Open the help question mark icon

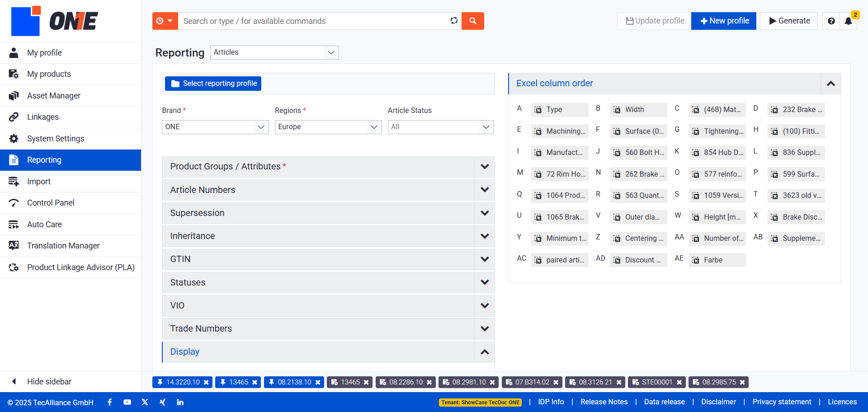point(831,21)
